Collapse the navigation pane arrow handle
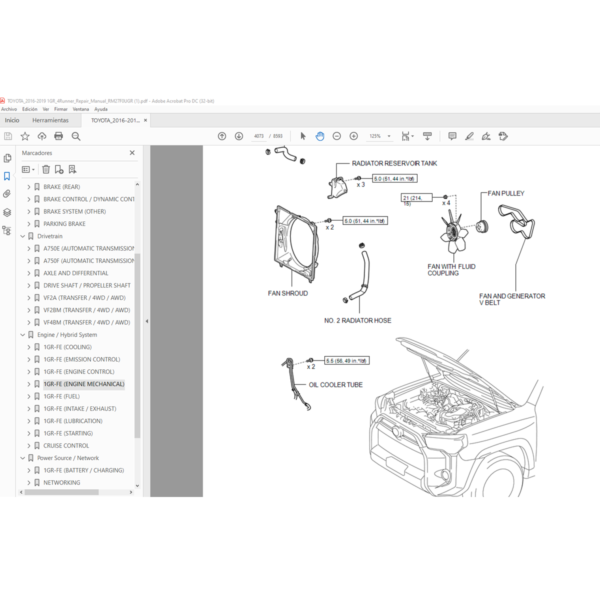Screen dimensions: 600x600 (147, 321)
